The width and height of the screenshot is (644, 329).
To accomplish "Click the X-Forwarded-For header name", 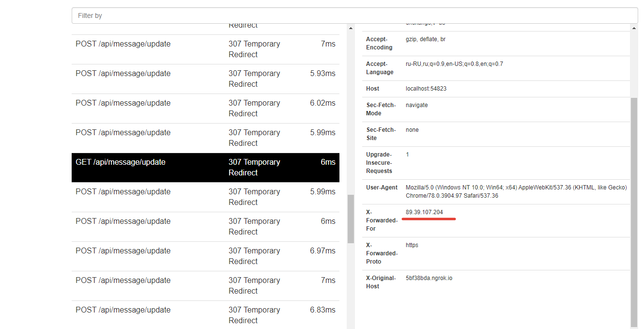I will click(x=382, y=220).
